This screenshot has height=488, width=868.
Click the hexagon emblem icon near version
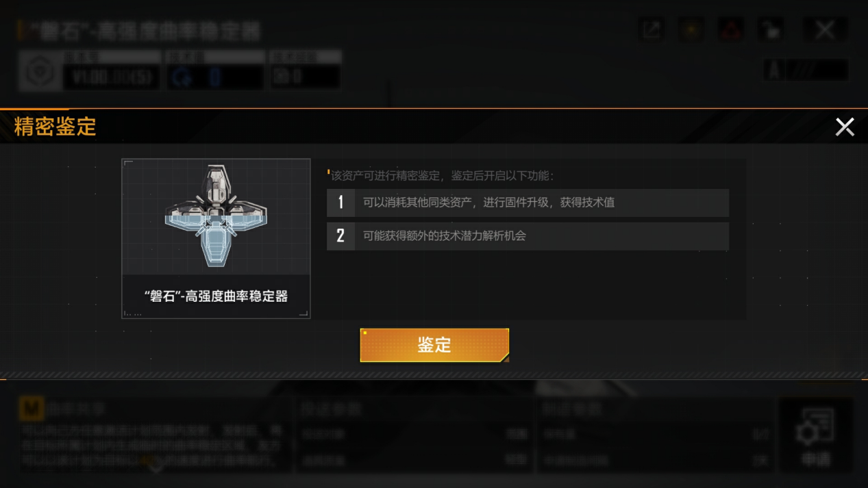40,70
